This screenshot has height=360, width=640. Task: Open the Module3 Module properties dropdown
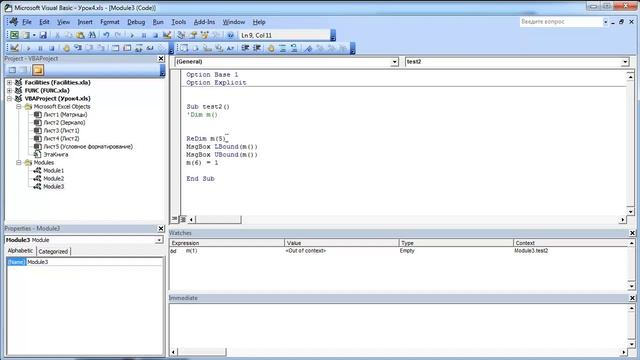pyautogui.click(x=159, y=240)
